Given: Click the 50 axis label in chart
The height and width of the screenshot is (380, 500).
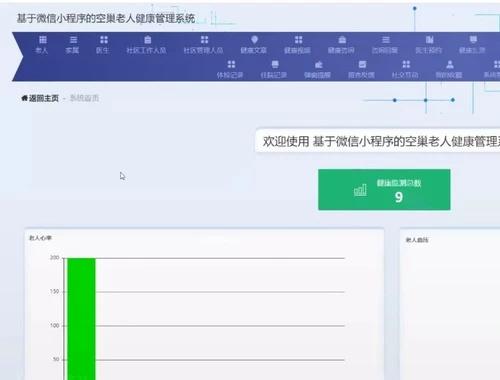Looking at the screenshot, I should click(x=56, y=359).
